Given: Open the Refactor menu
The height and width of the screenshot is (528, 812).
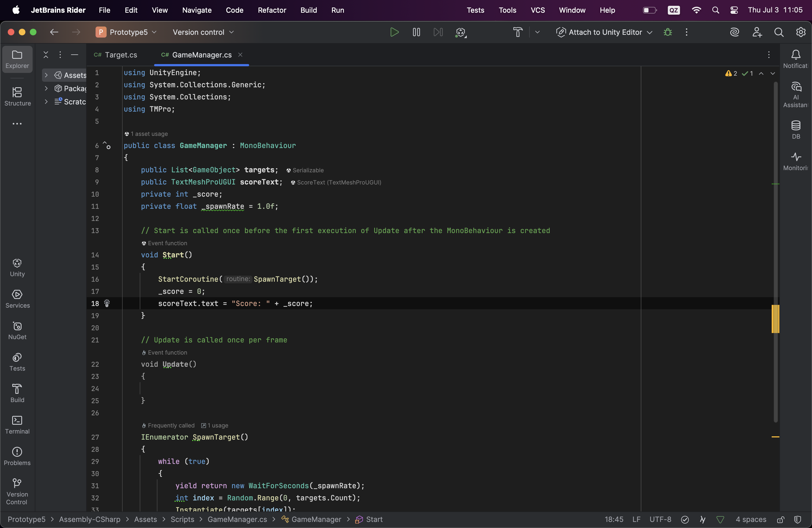Looking at the screenshot, I should tap(272, 10).
